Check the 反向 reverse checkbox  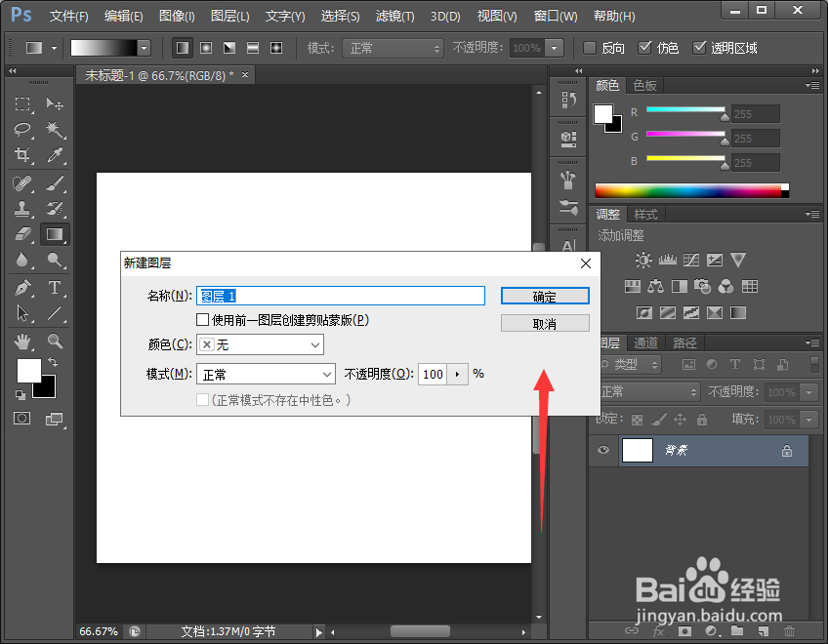(x=590, y=48)
